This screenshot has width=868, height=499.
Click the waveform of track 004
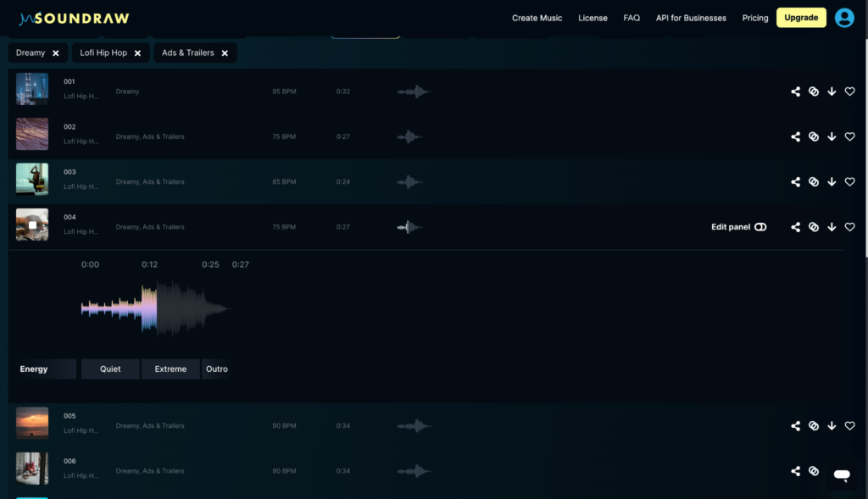(410, 226)
